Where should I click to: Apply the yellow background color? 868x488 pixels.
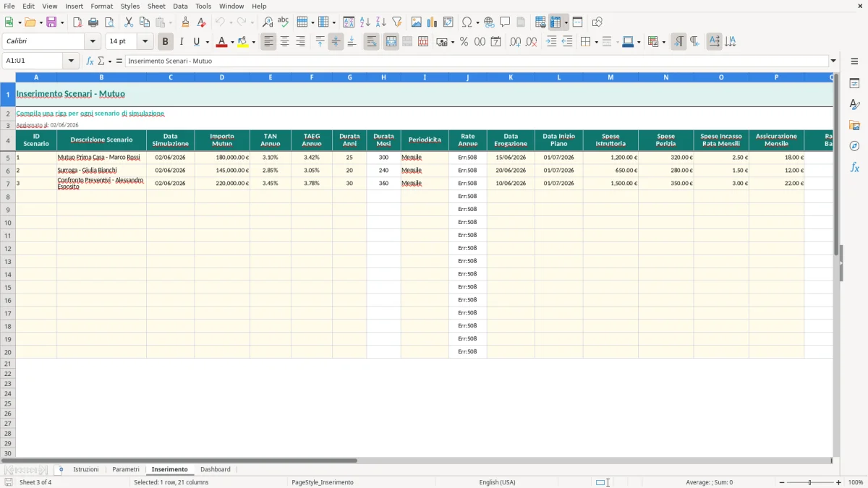[242, 42]
